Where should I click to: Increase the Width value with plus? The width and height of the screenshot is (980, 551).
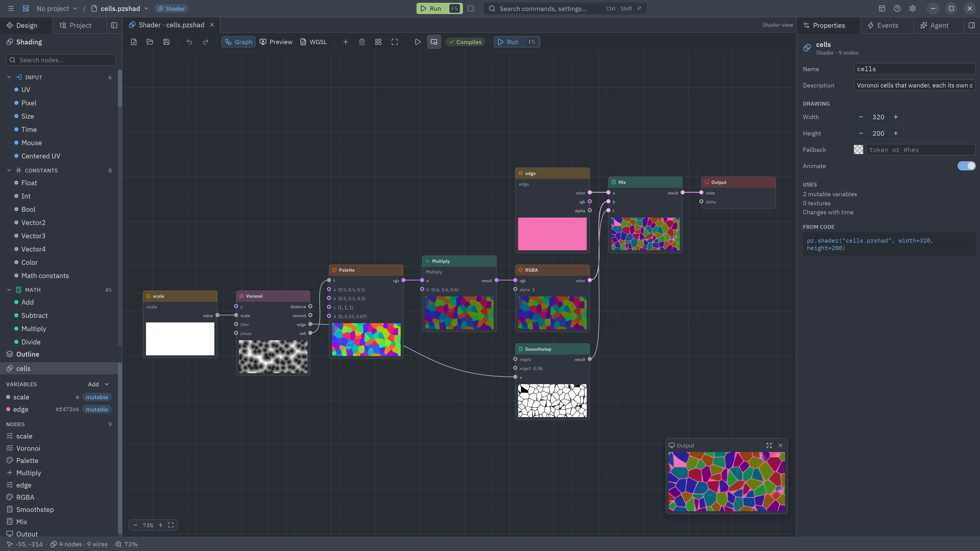(896, 117)
